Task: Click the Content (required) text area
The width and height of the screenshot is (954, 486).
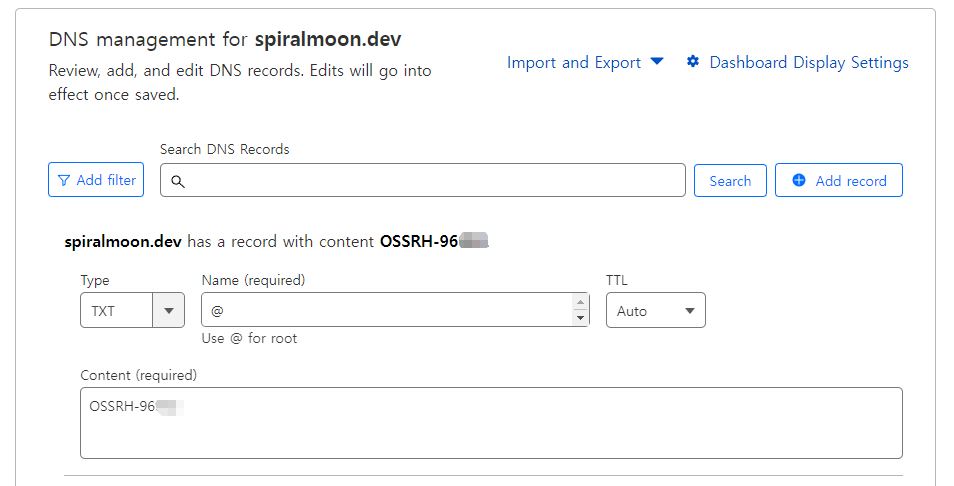Action: point(492,423)
